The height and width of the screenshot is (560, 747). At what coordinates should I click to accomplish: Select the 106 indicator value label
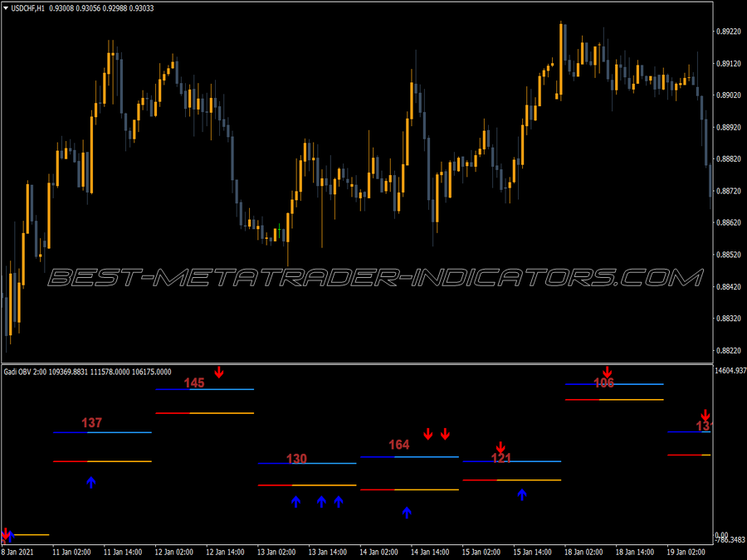pyautogui.click(x=603, y=382)
